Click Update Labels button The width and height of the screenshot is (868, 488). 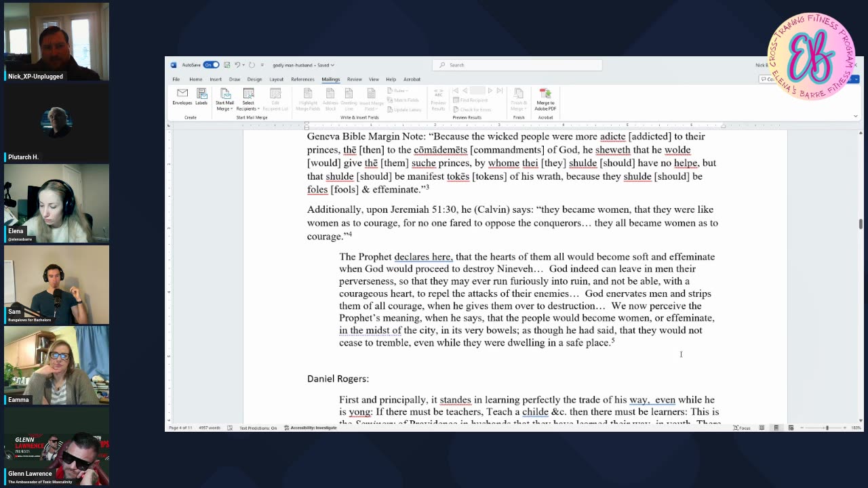[404, 109]
